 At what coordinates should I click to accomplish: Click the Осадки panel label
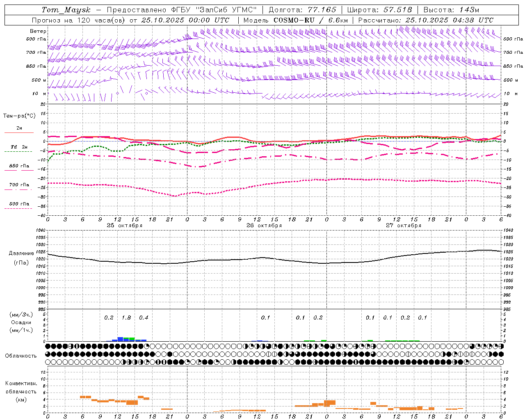click(21, 322)
